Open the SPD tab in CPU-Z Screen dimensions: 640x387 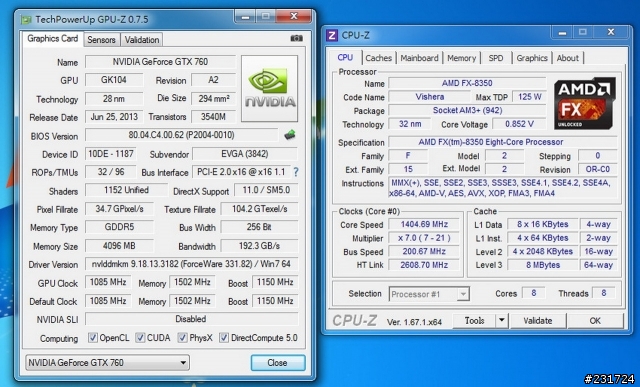[x=496, y=58]
